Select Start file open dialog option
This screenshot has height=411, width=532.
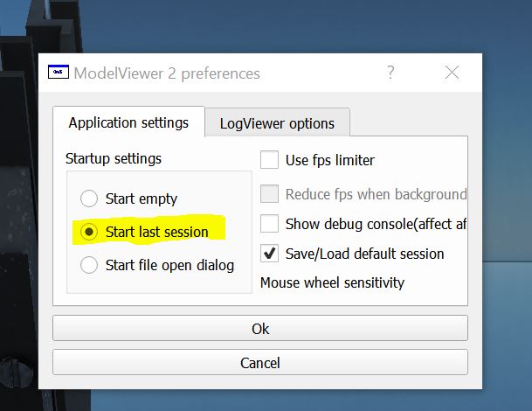[x=89, y=265]
